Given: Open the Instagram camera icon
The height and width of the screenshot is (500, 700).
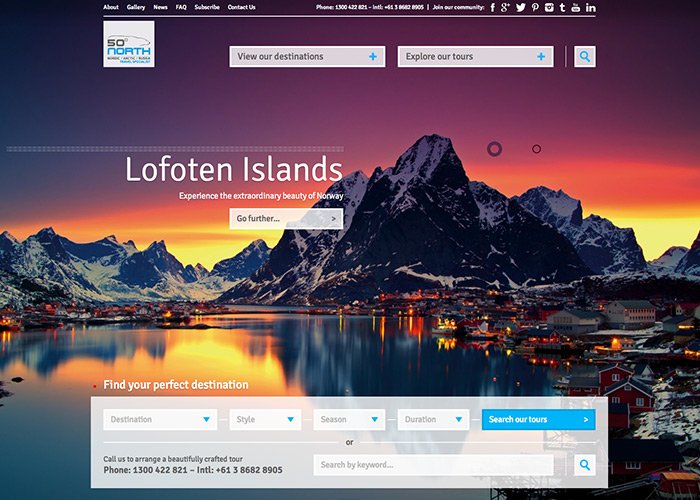Looking at the screenshot, I should point(549,7).
